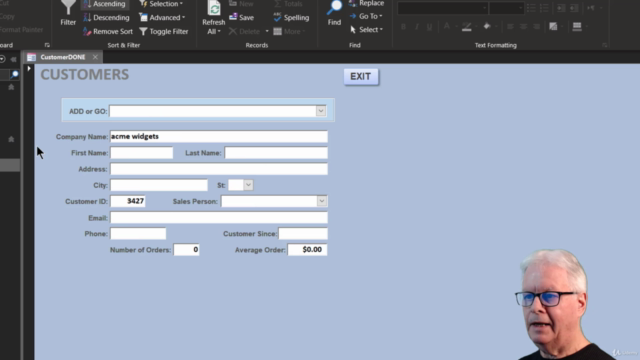Save the current record

(x=241, y=18)
